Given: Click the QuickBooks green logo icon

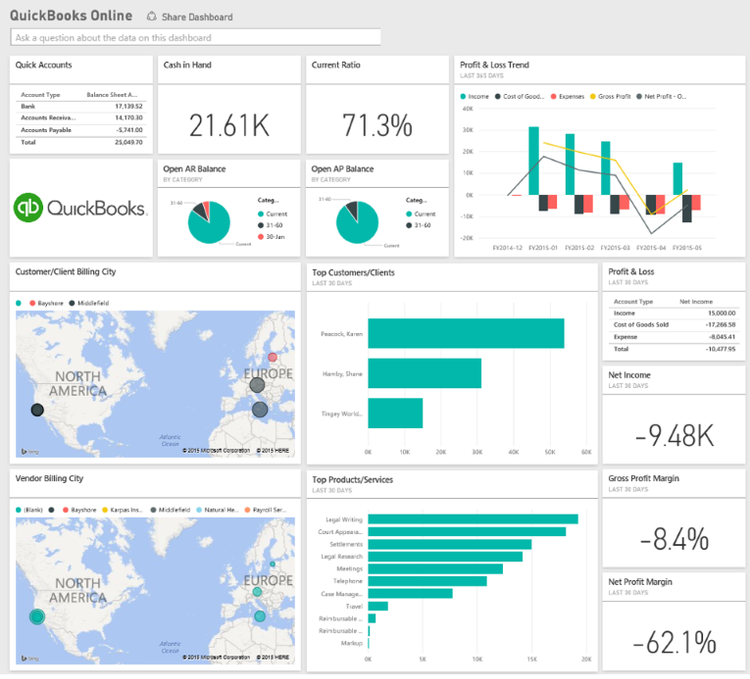Looking at the screenshot, I should (x=28, y=208).
